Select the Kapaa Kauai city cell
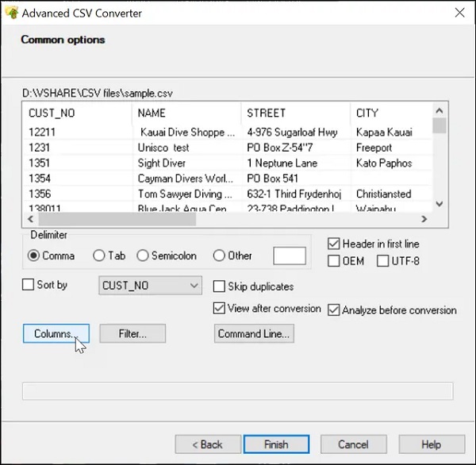The width and height of the screenshot is (476, 465). pos(391,132)
